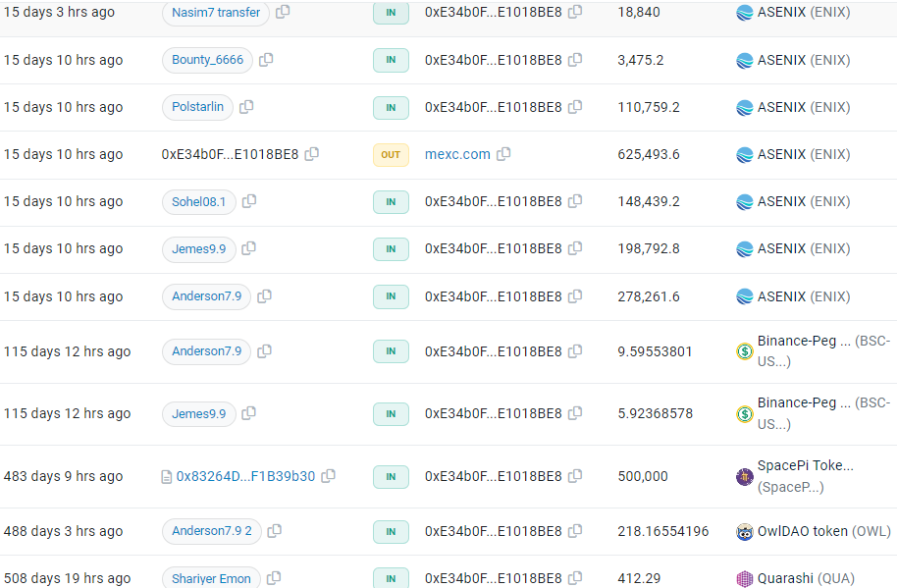
Task: Select the amount 198,792.8
Action: tap(648, 248)
